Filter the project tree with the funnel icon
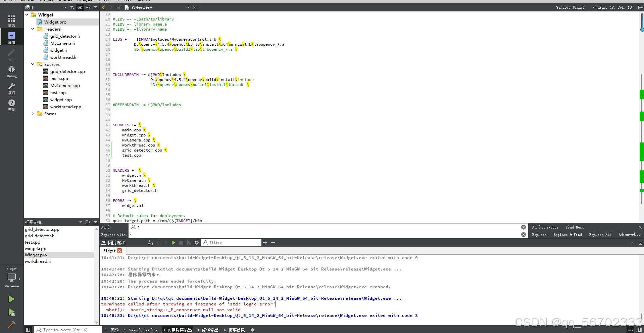The image size is (644, 333). (72, 7)
